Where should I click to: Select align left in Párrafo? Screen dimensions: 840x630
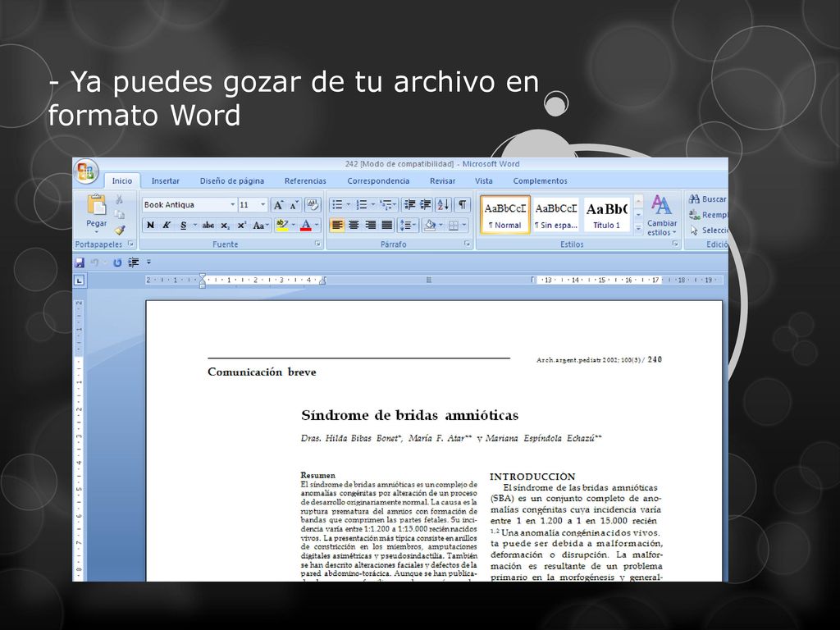click(337, 225)
